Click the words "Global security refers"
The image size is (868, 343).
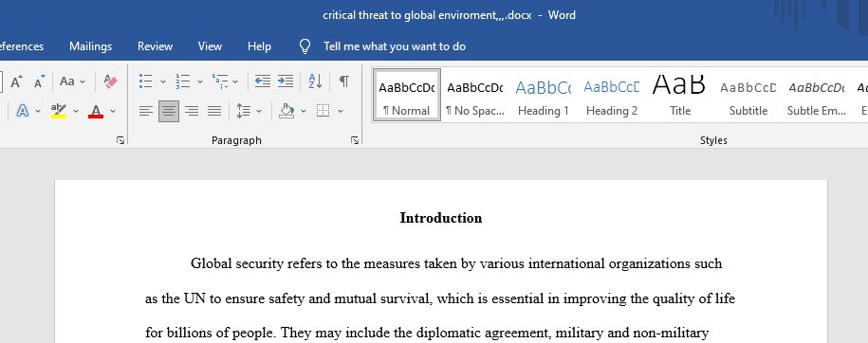(256, 264)
